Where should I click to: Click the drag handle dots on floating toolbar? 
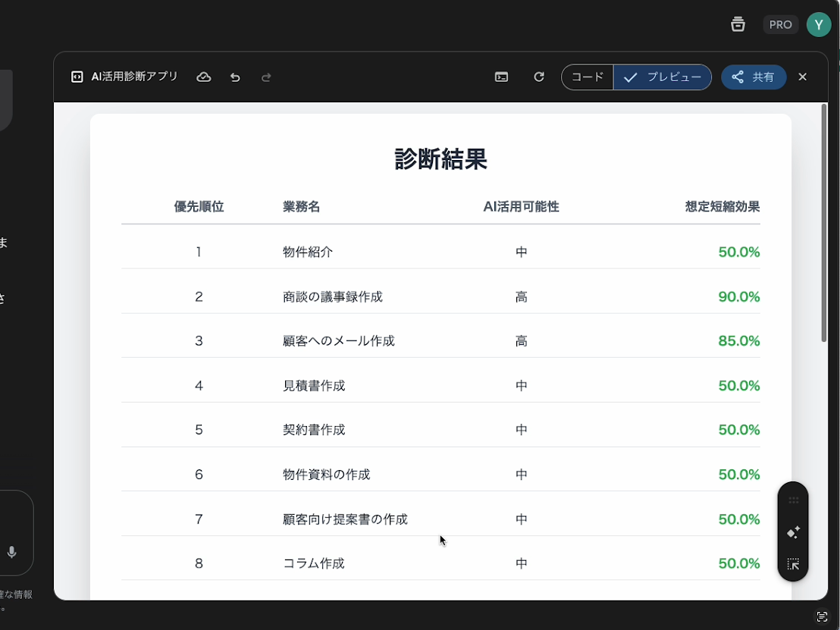click(793, 500)
